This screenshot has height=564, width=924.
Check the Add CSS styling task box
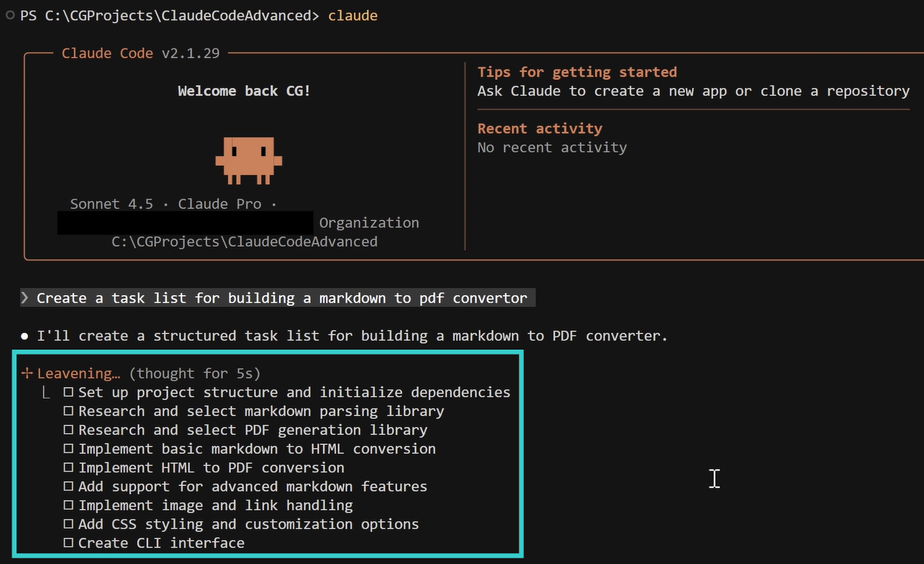(x=68, y=524)
